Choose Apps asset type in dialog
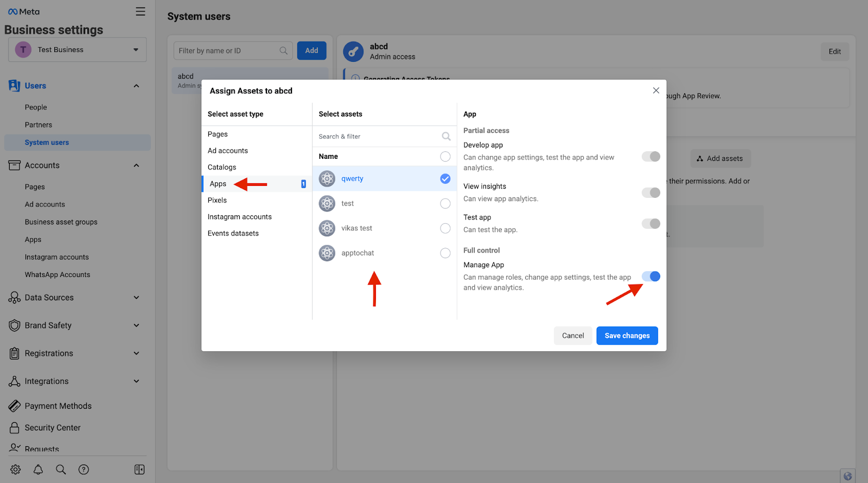This screenshot has height=483, width=868. [x=256, y=184]
